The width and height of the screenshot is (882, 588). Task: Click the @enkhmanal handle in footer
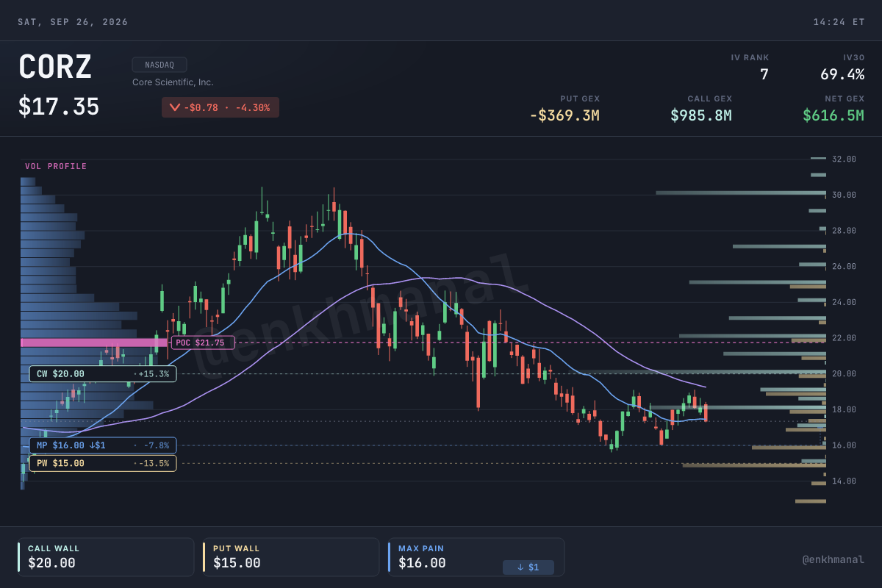click(833, 560)
